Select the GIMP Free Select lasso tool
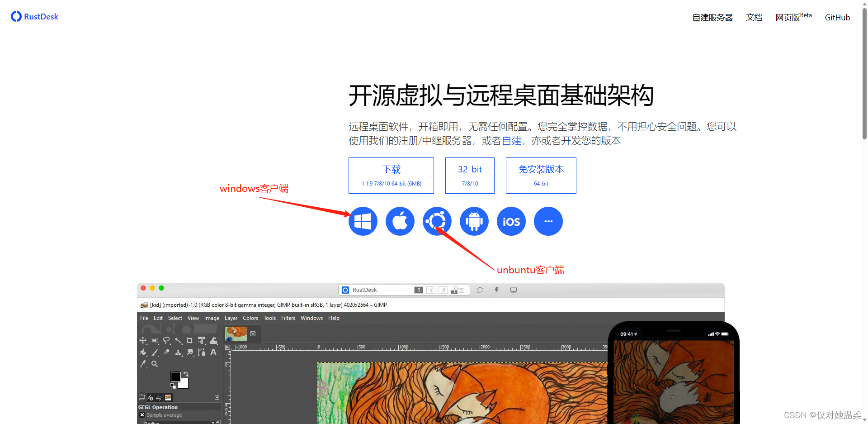The image size is (868, 424). click(x=166, y=340)
